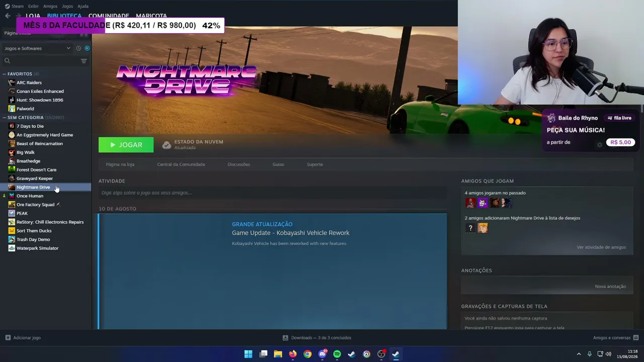Open advanced filter options icon

(84, 61)
